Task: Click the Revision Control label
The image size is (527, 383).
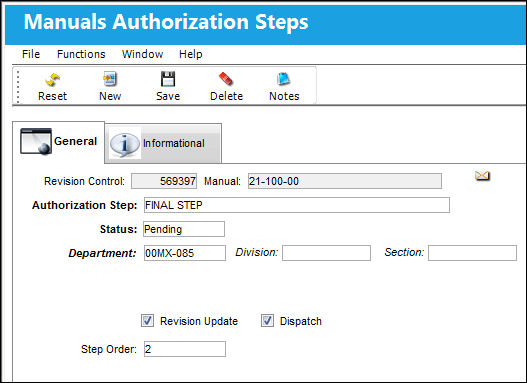Action: (x=84, y=181)
